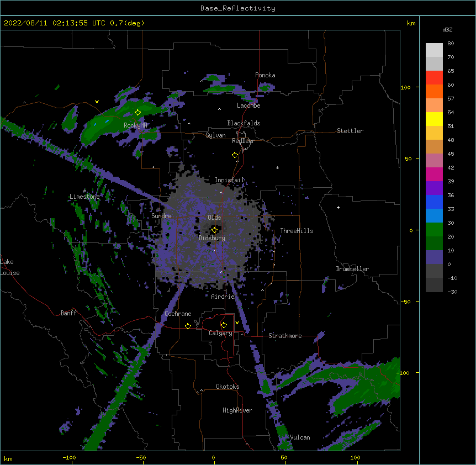Click the Cochrane city label
The image size is (476, 465).
click(x=178, y=314)
